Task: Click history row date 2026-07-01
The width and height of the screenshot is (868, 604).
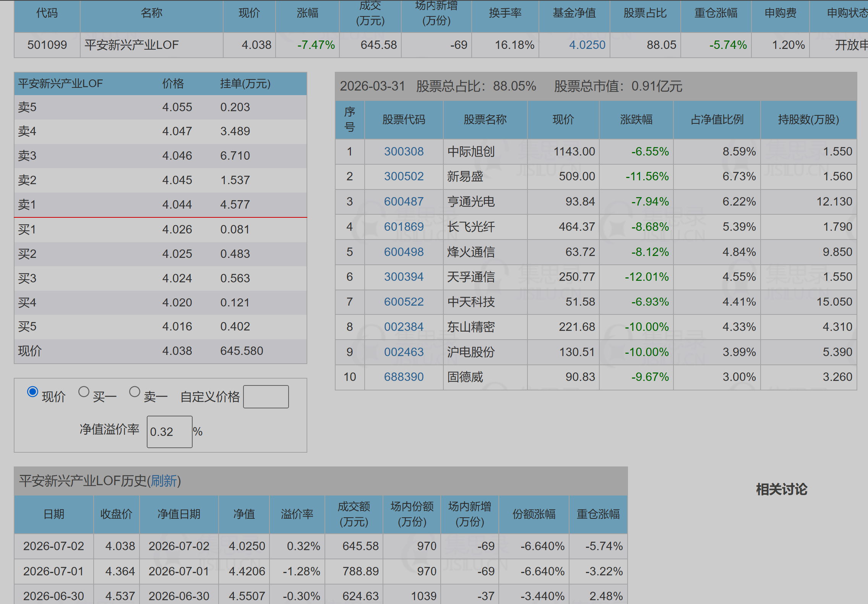Action: [x=54, y=571]
